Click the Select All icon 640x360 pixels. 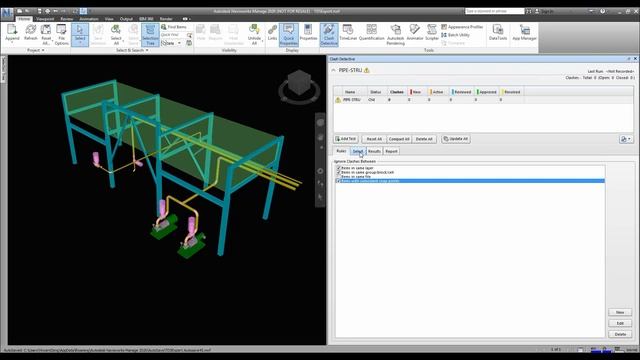[116, 29]
